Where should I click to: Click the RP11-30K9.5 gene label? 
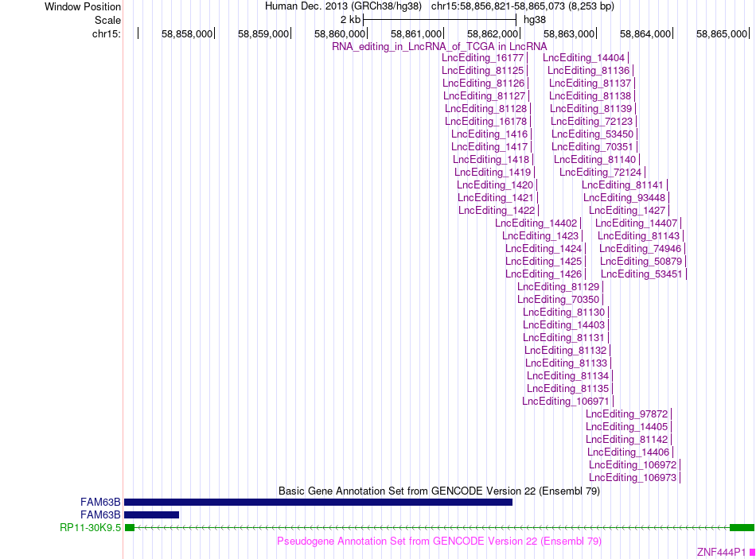[x=90, y=528]
